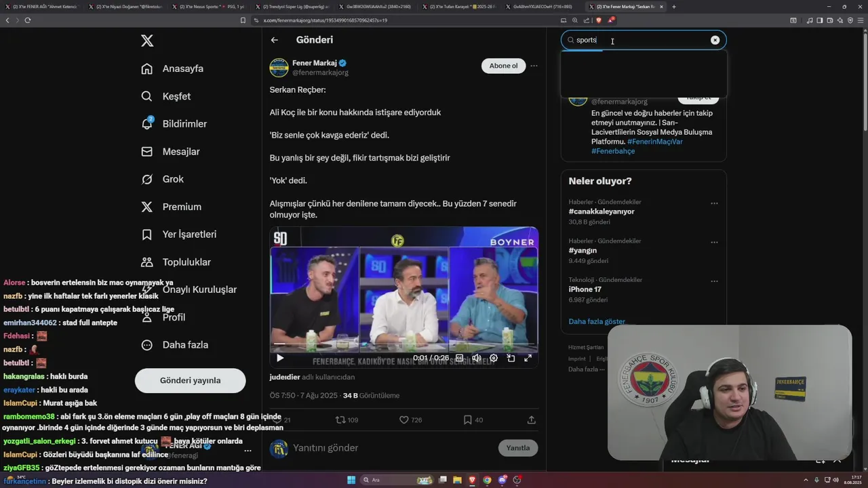Open #canakkaleyanıyor trending topic
The height and width of the screenshot is (488, 868).
[601, 211]
